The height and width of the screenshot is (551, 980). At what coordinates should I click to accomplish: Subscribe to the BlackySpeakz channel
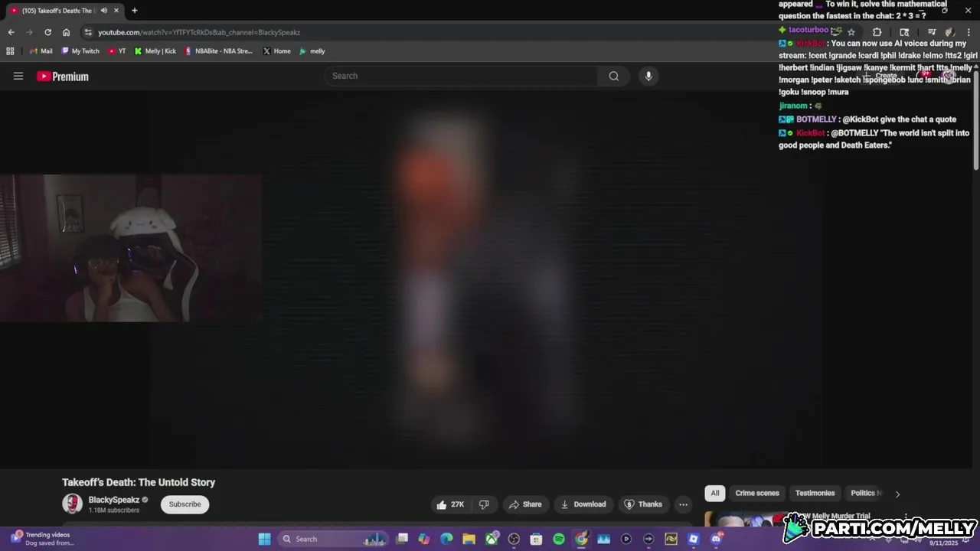tap(185, 504)
